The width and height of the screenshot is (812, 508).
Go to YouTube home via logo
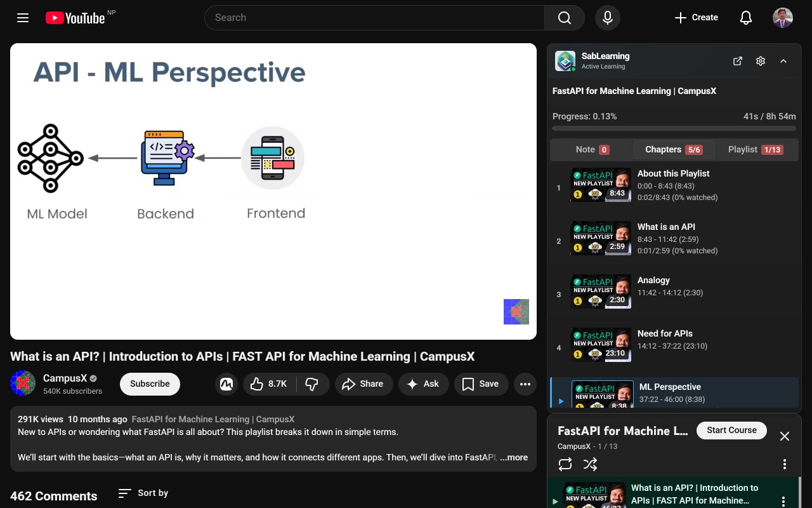point(75,18)
